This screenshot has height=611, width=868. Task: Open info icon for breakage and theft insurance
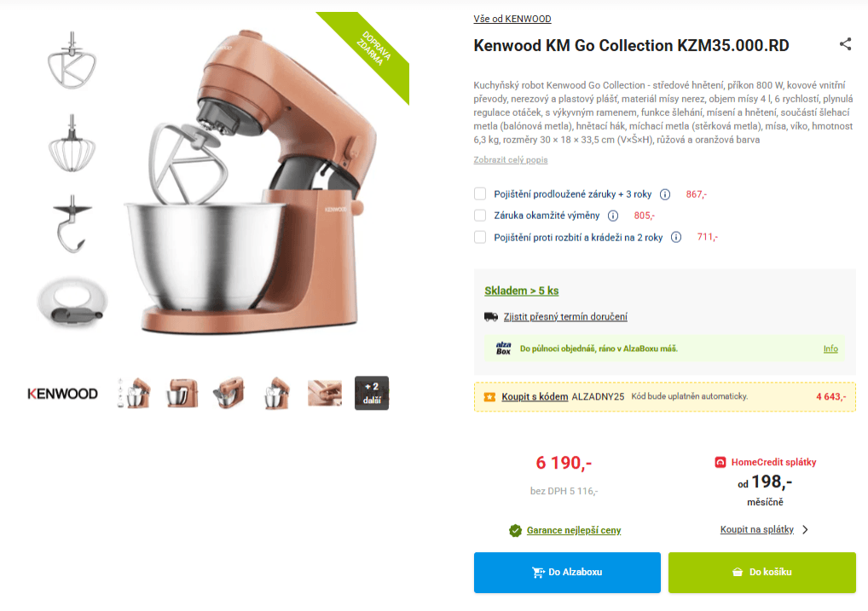click(676, 238)
